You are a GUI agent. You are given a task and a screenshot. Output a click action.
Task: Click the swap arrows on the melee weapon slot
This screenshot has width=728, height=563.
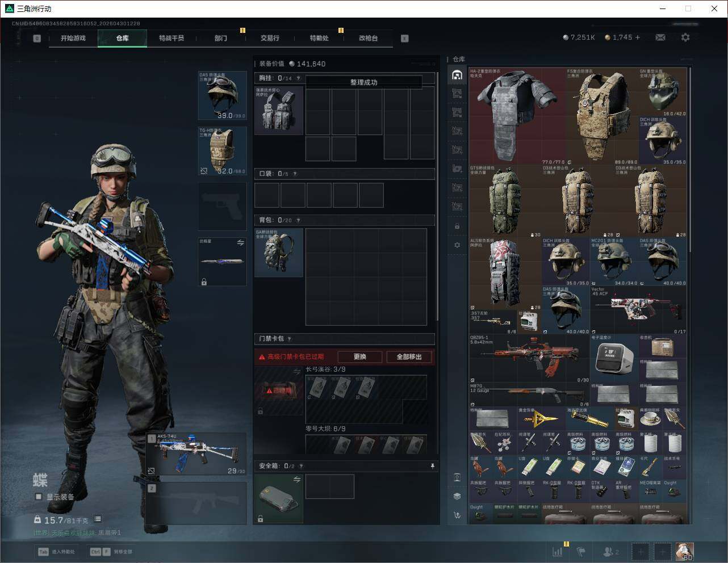(x=240, y=243)
